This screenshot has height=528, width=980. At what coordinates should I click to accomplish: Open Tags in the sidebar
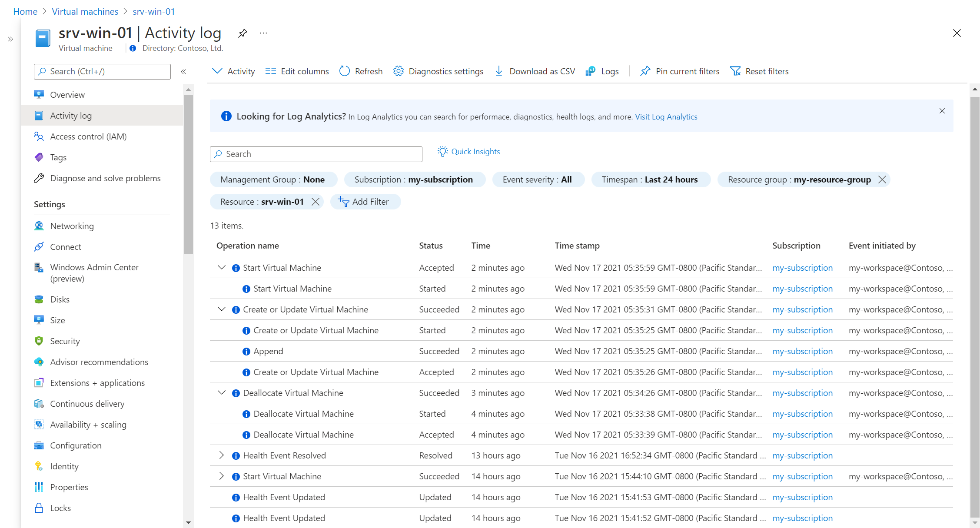tap(102, 157)
